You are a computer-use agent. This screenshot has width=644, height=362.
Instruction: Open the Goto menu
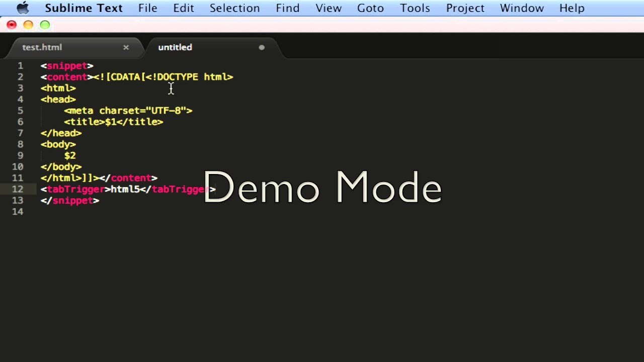(x=370, y=8)
